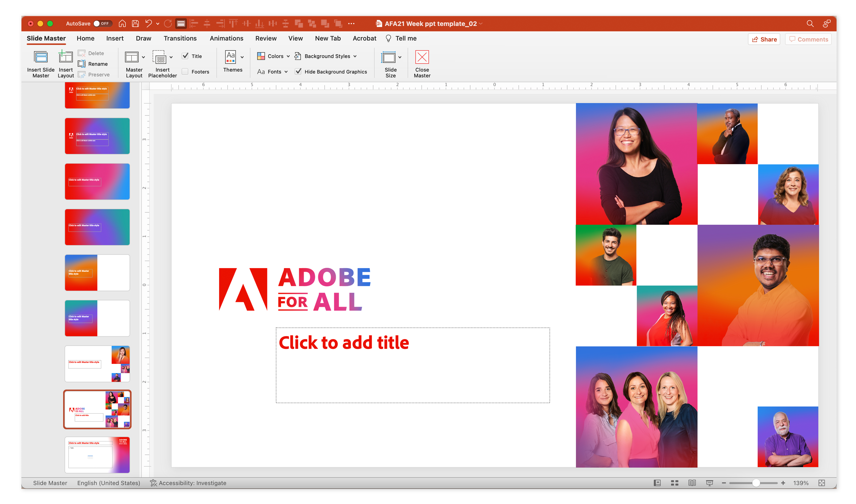856x504 pixels.
Task: Adjust the zoom slider handle
Action: (x=756, y=483)
